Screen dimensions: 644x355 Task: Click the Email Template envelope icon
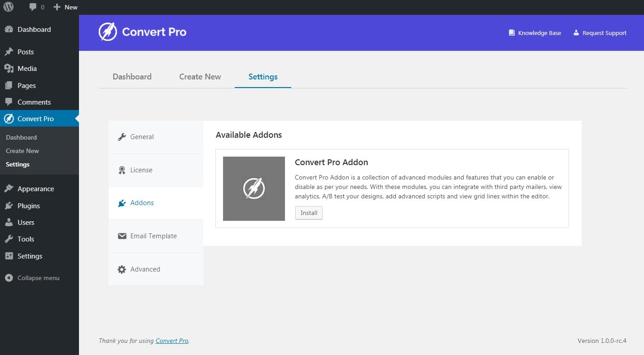pos(122,236)
